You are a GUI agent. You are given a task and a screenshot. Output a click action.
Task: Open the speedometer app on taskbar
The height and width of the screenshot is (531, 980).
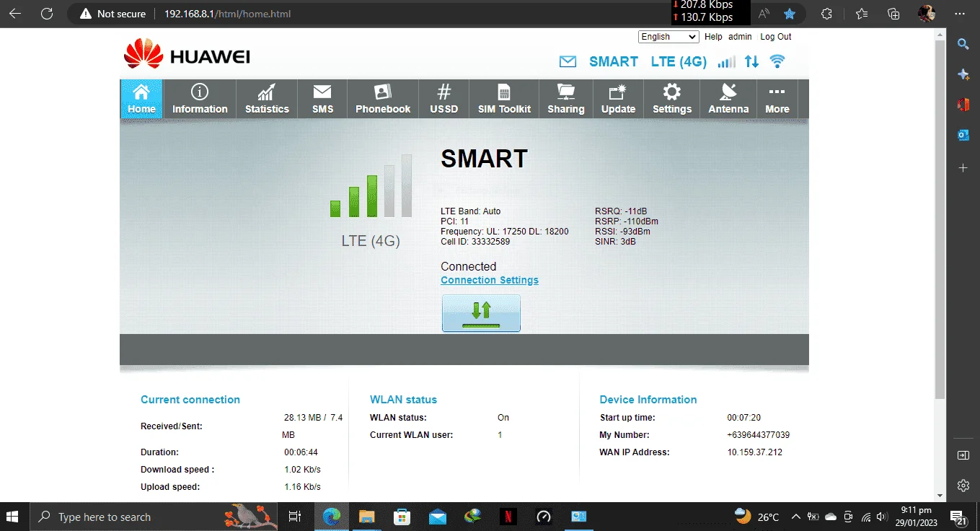544,517
